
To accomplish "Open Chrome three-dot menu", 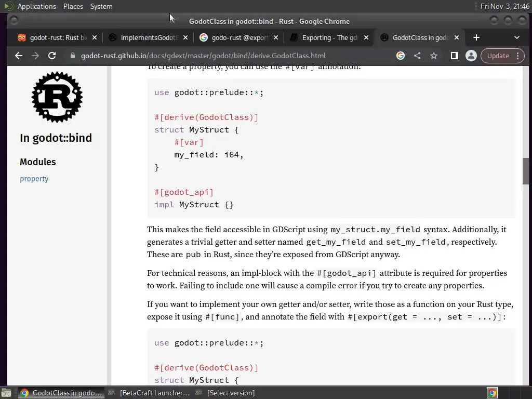I will pos(518,56).
